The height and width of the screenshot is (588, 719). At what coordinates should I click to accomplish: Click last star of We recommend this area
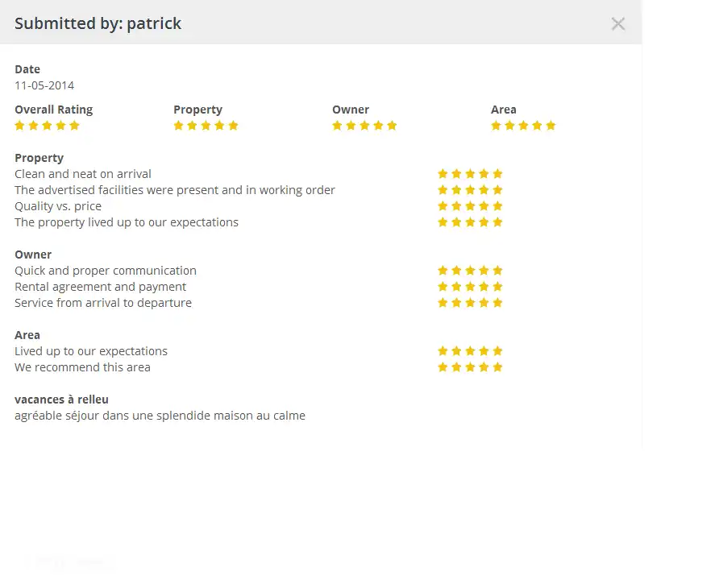[x=497, y=367]
